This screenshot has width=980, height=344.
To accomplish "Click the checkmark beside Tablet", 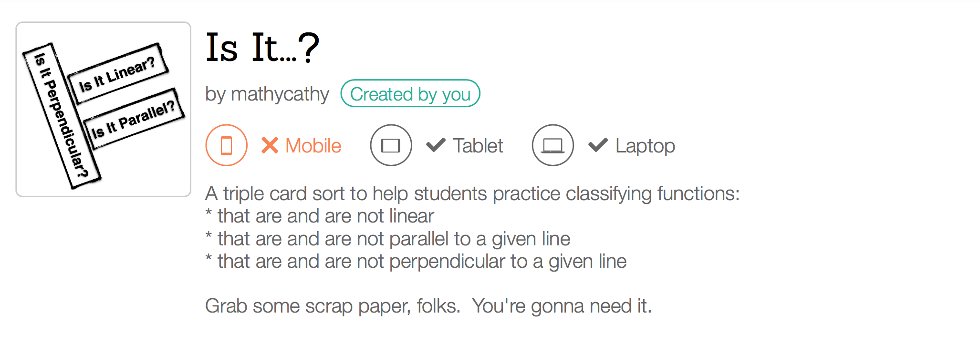I will [436, 145].
